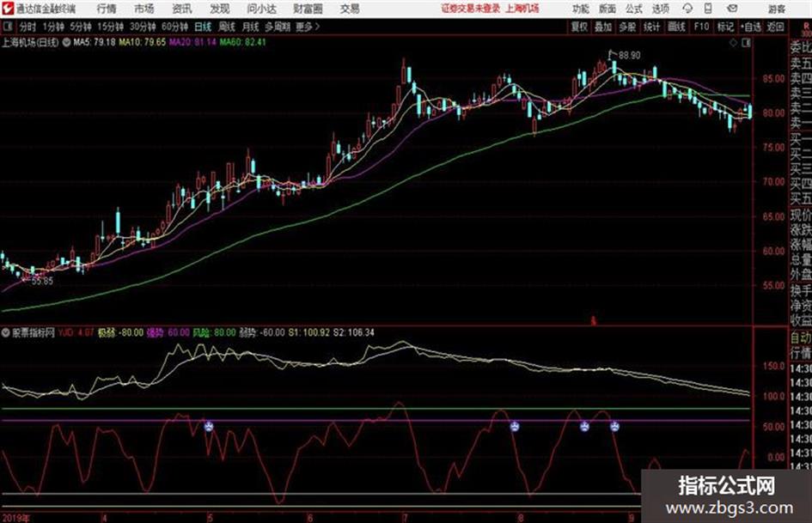Screen dimensions: 812x523
Task: Click the 复权 toolbar button
Action: pyautogui.click(x=579, y=27)
